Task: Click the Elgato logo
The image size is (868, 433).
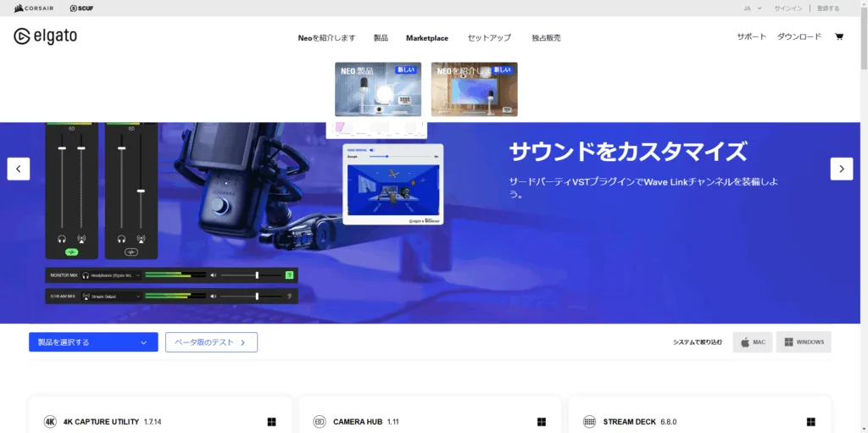Action: pos(46,36)
